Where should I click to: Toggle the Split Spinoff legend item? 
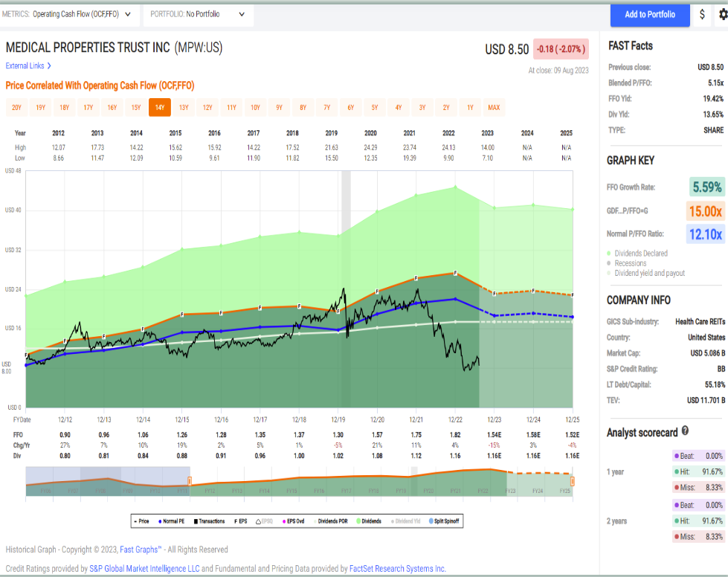point(444,521)
